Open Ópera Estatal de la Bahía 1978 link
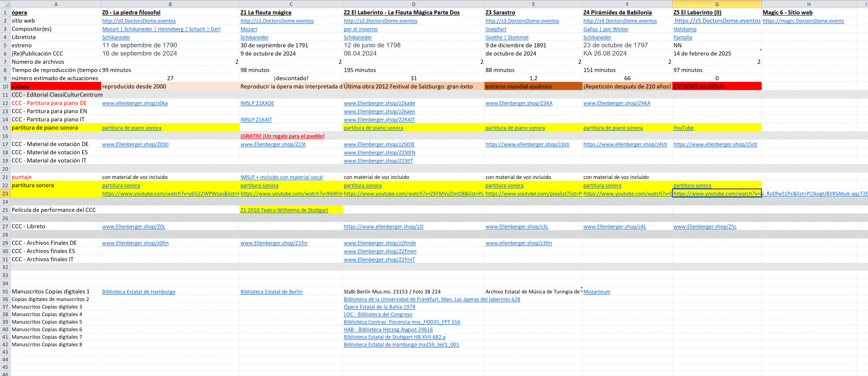Screen dimensions: 868x376 (379, 307)
